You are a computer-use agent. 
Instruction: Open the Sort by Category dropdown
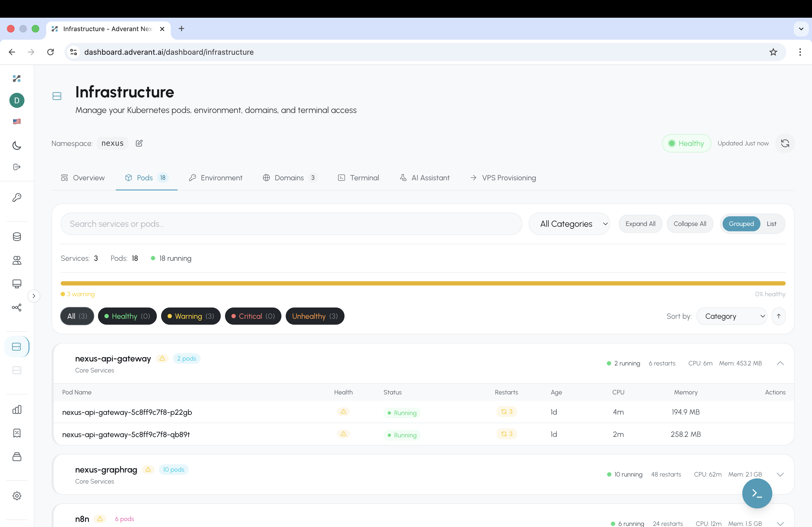pos(732,316)
